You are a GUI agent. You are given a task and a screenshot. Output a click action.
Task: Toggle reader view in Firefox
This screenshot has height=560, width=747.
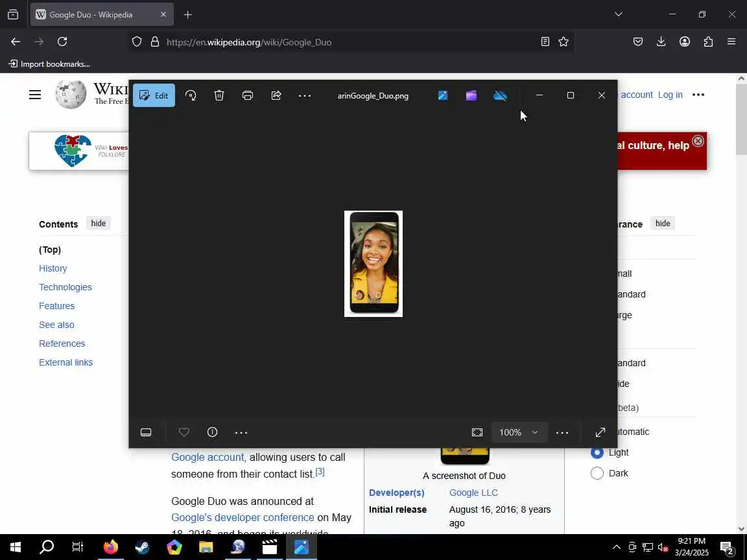point(545,42)
